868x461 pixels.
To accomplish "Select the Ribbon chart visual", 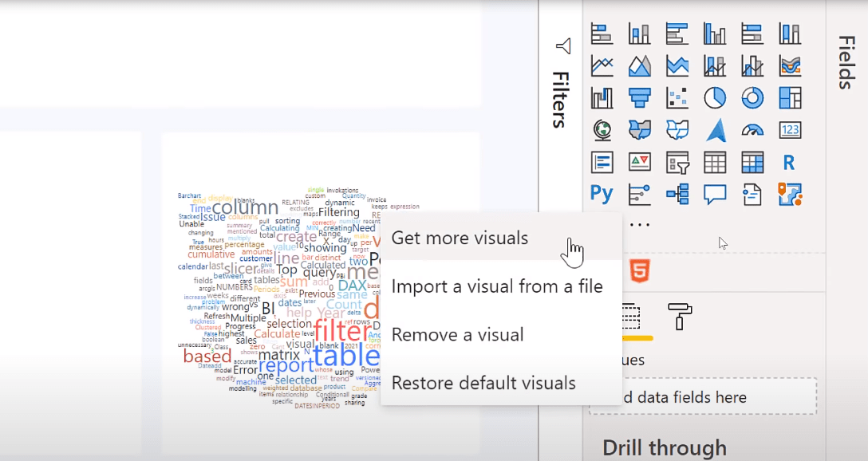I will [790, 66].
